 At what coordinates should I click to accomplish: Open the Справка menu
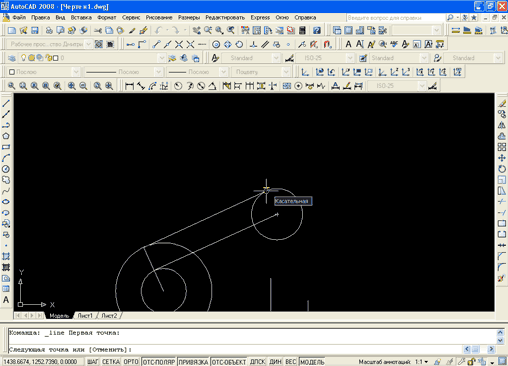305,17
